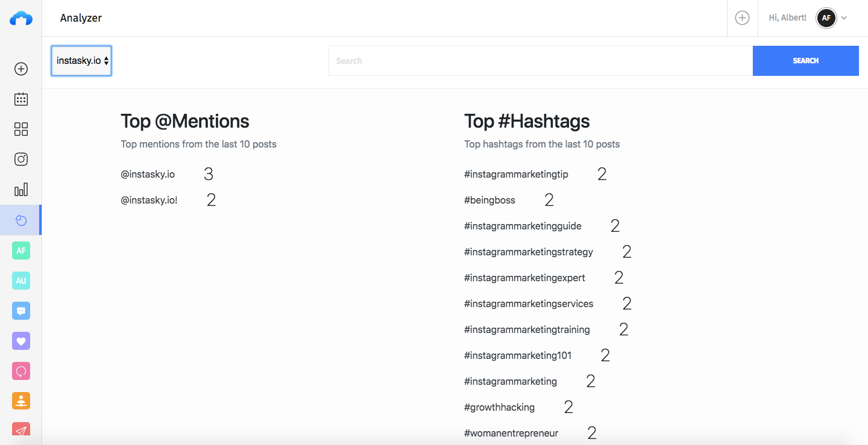868x445 pixels.
Task: Click the AF profile avatar
Action: click(x=826, y=18)
